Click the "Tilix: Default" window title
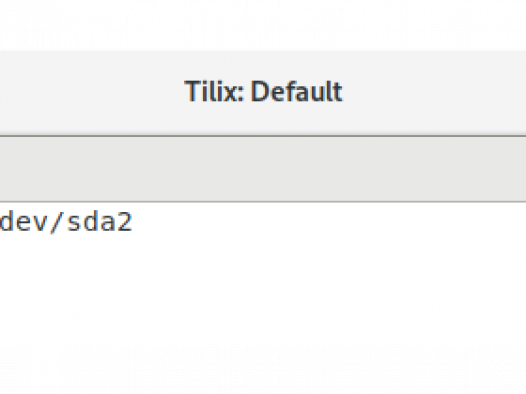The height and width of the screenshot is (394, 526). (263, 91)
